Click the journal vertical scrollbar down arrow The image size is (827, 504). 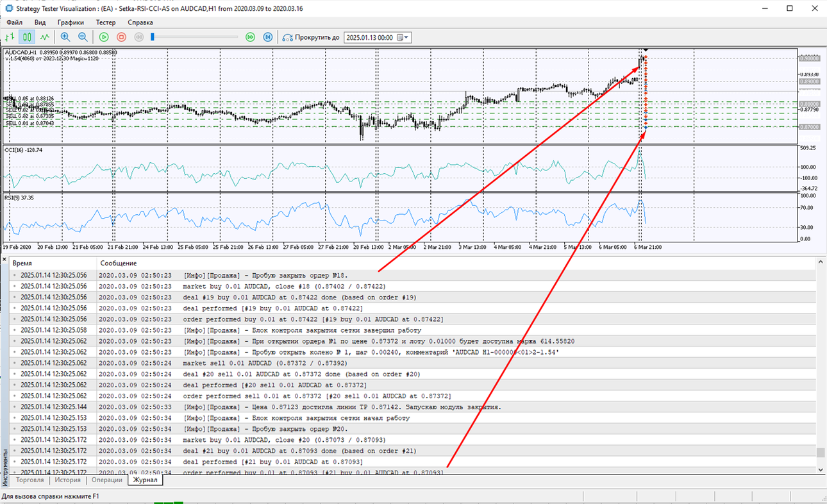pyautogui.click(x=820, y=470)
